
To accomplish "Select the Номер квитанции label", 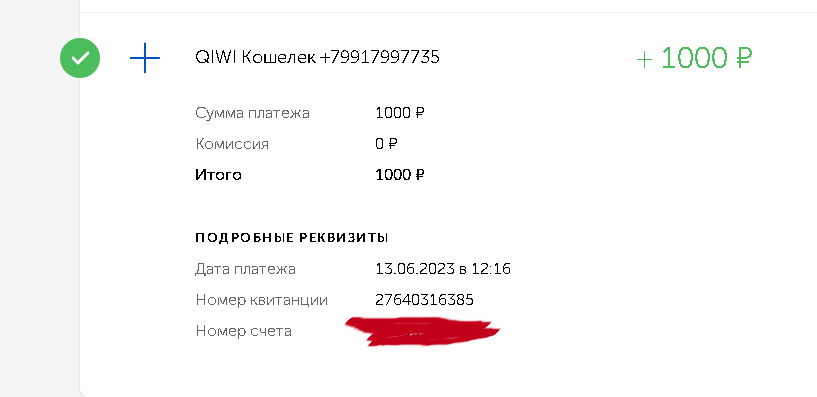I will pos(262,300).
